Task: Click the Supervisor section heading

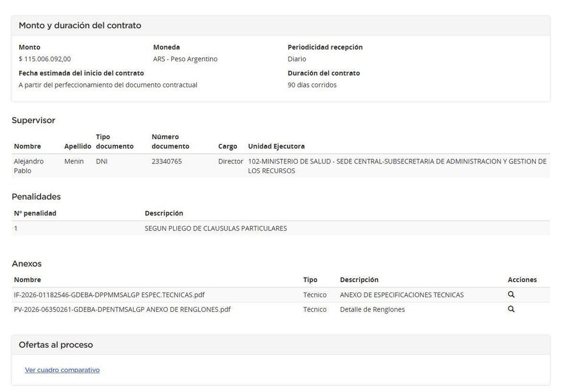Action: tap(33, 120)
